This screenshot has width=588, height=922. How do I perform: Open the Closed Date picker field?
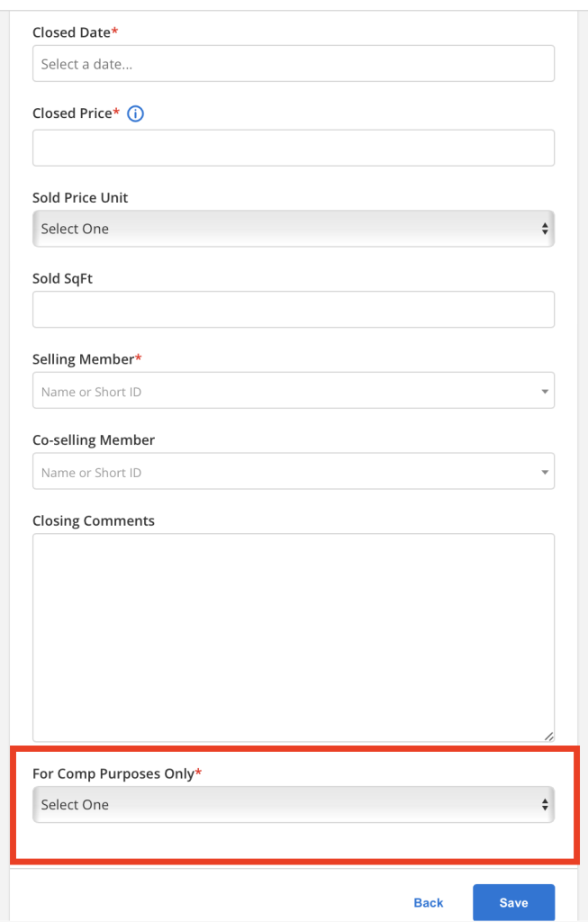coord(294,64)
